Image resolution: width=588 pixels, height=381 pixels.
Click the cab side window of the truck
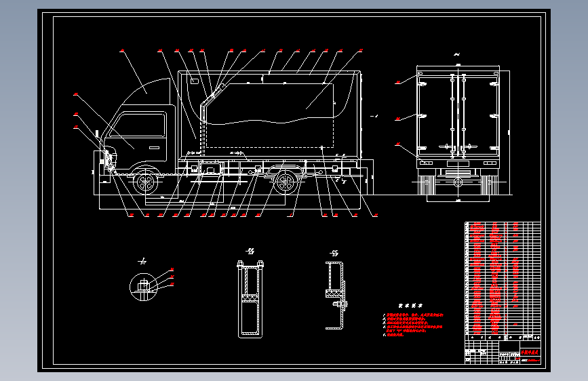point(138,125)
